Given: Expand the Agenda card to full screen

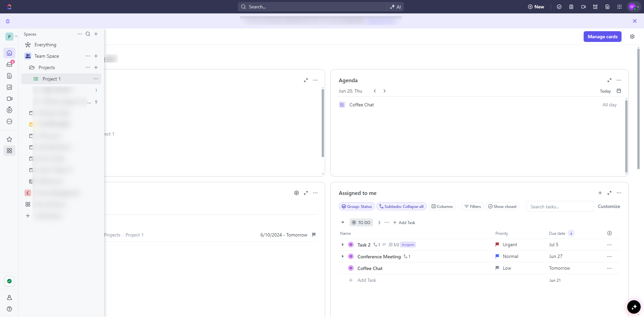Looking at the screenshot, I should point(609,80).
